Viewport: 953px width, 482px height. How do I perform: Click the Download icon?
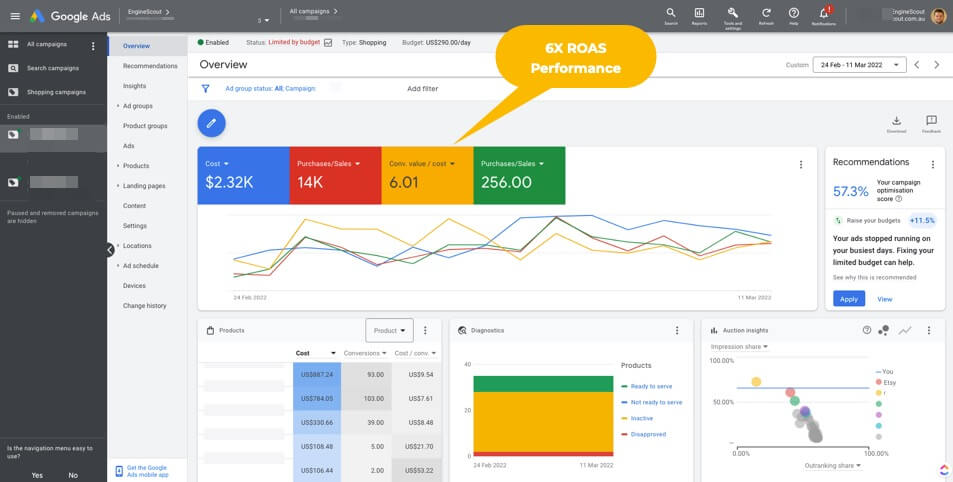coord(896,121)
